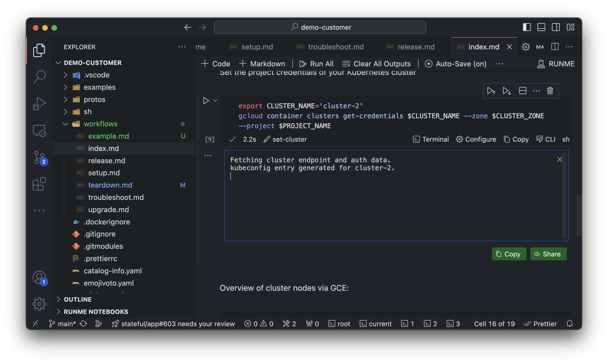The width and height of the screenshot is (608, 364).
Task: Open Run and Debug view
Action: point(39,103)
